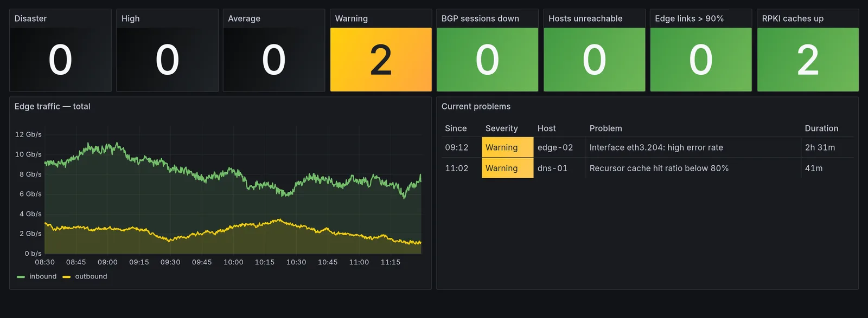The width and height of the screenshot is (868, 318).
Task: Sort table by Duration column
Action: [x=821, y=128]
